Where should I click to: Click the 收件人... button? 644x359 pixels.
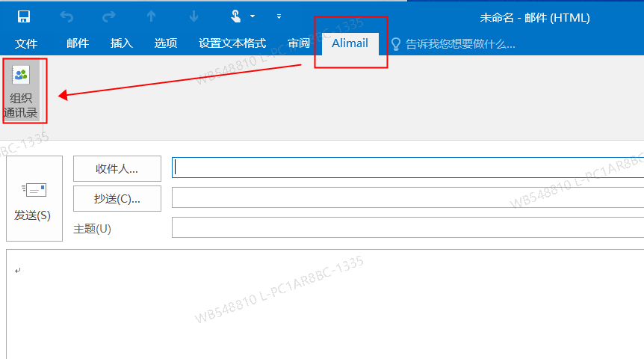pyautogui.click(x=117, y=169)
